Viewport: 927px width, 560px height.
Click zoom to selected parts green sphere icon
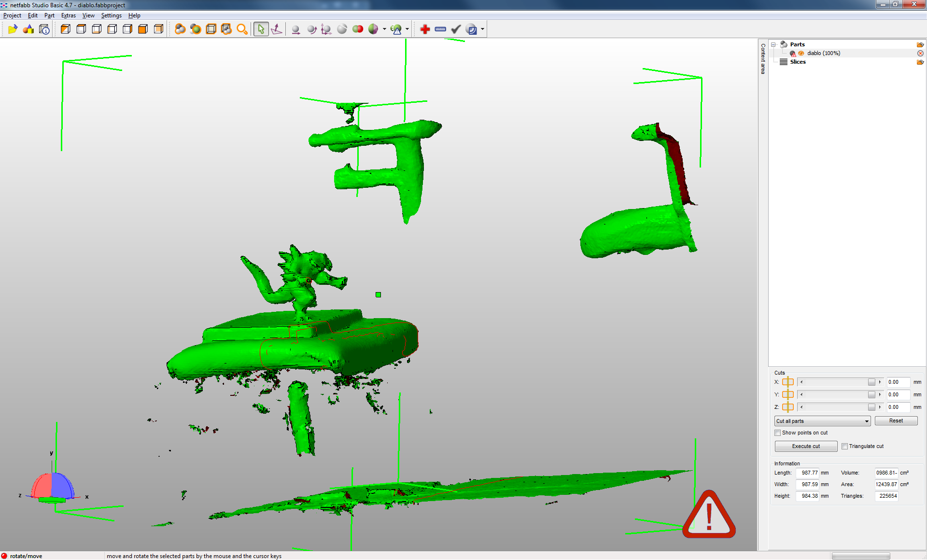pos(196,29)
